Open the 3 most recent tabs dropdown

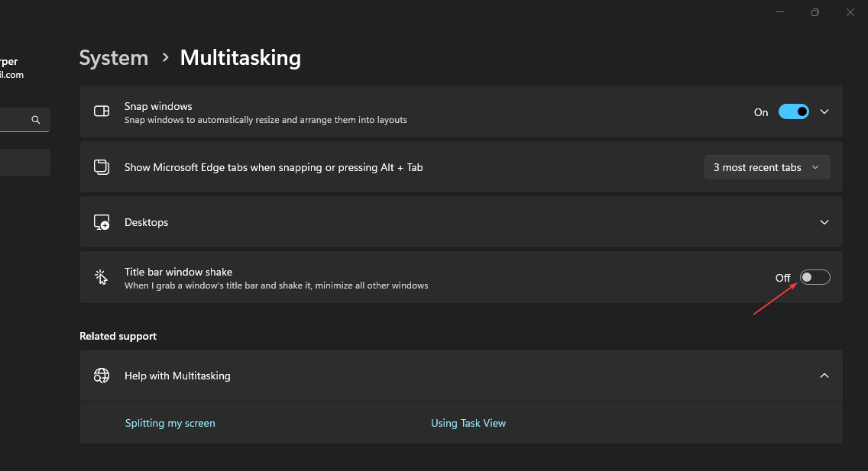[x=767, y=167]
